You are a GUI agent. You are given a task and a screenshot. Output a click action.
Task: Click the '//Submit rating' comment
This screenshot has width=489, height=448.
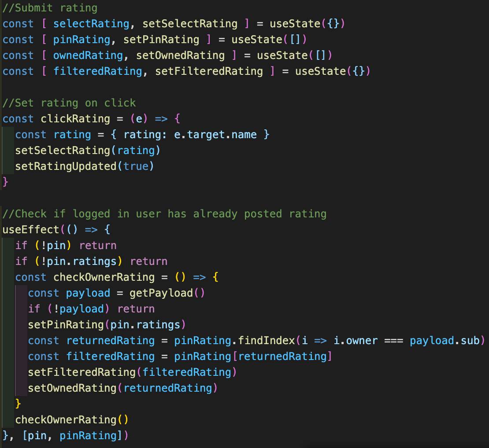[50, 8]
